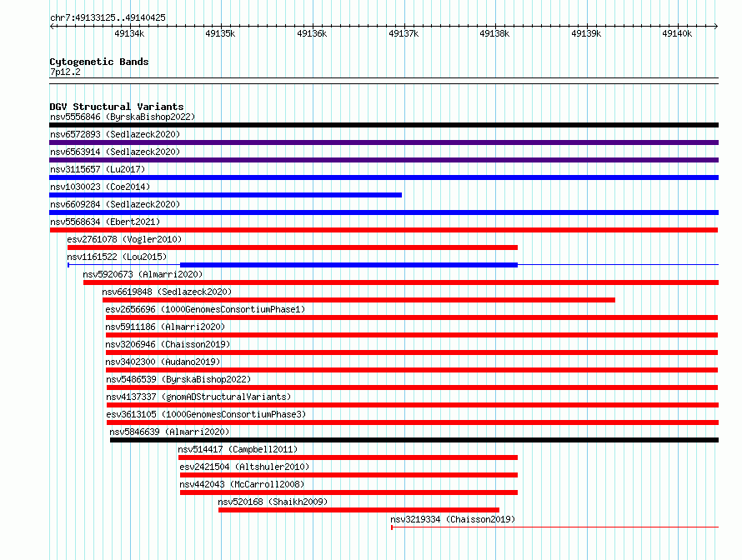
Task: Open variant nsv442043 (McCarroll2008) label
Action: [x=242, y=484]
